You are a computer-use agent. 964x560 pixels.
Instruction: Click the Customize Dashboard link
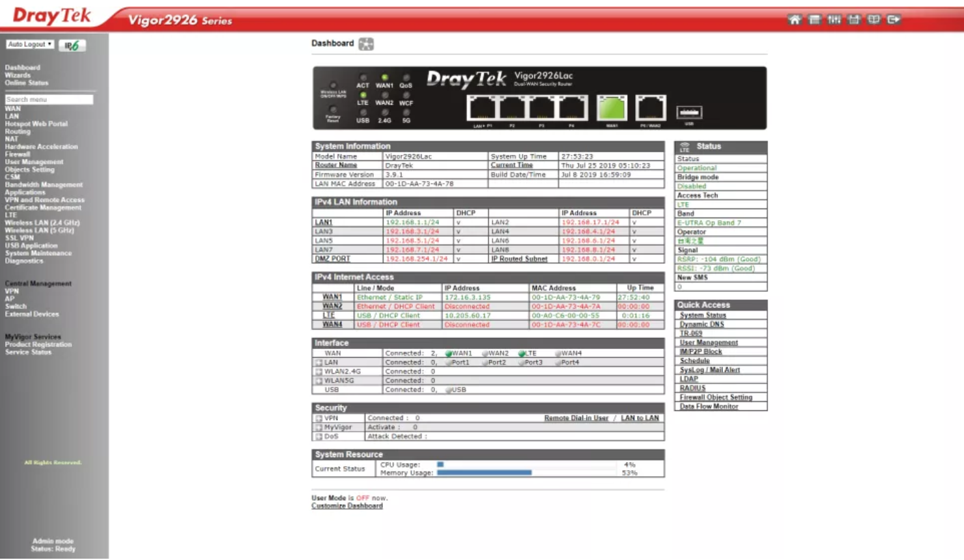coord(347,506)
